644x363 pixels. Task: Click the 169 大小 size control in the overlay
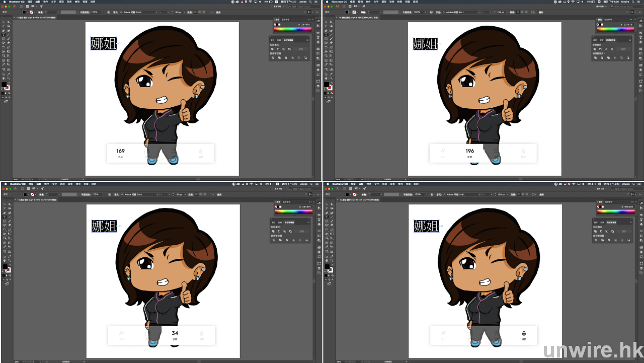point(120,153)
